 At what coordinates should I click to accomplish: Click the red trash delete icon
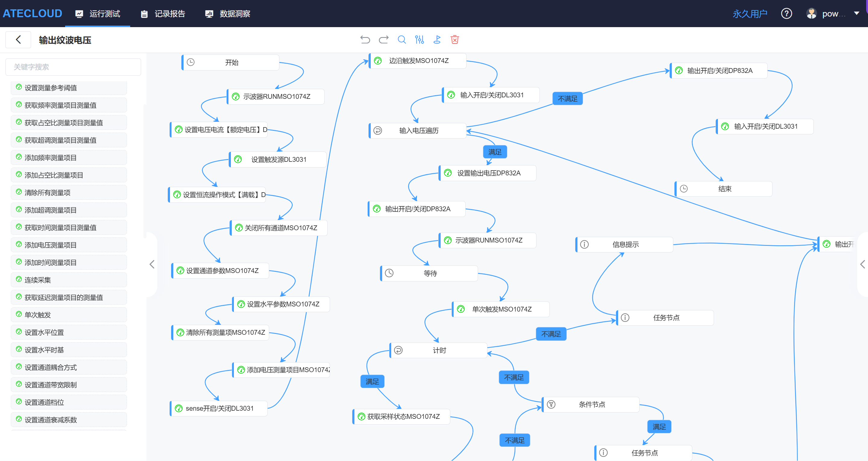point(454,40)
